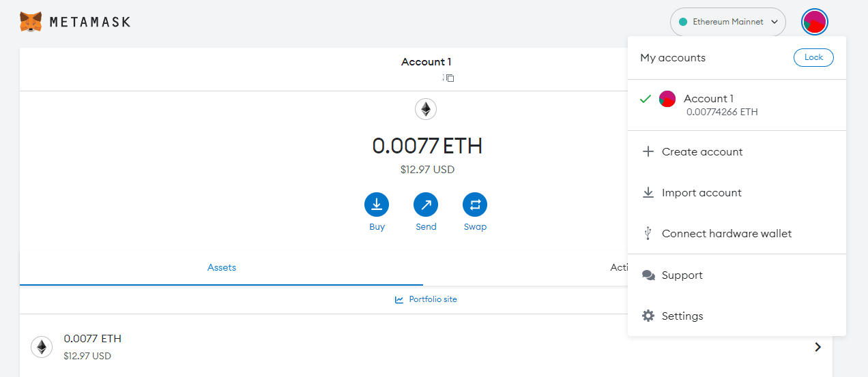The image size is (868, 377).
Task: Choose Create account
Action: coord(737,151)
